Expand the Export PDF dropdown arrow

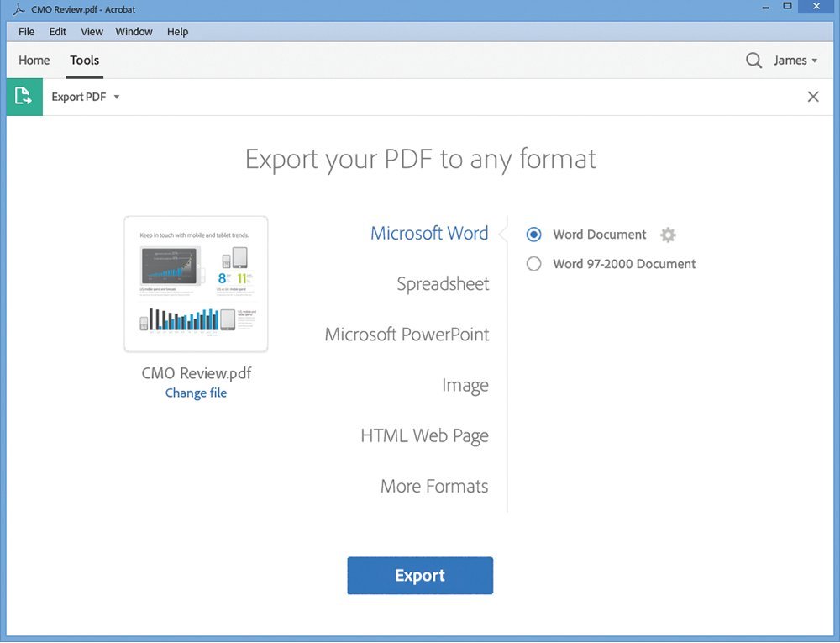click(x=116, y=96)
